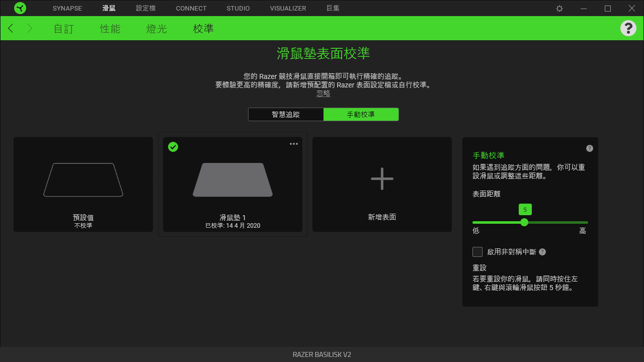Click the 滑鼠墊表面校準 heading
Viewport: 644px width, 362px height.
pos(324,54)
